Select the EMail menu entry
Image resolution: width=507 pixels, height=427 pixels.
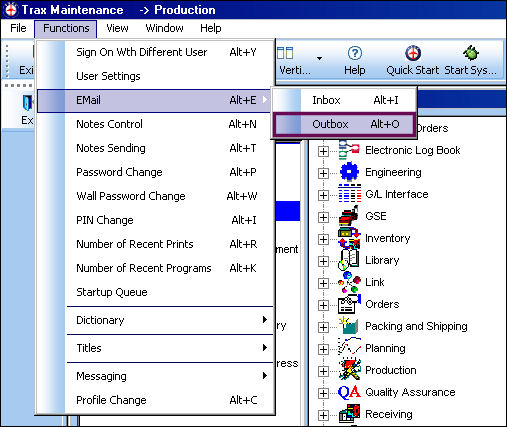pos(154,101)
